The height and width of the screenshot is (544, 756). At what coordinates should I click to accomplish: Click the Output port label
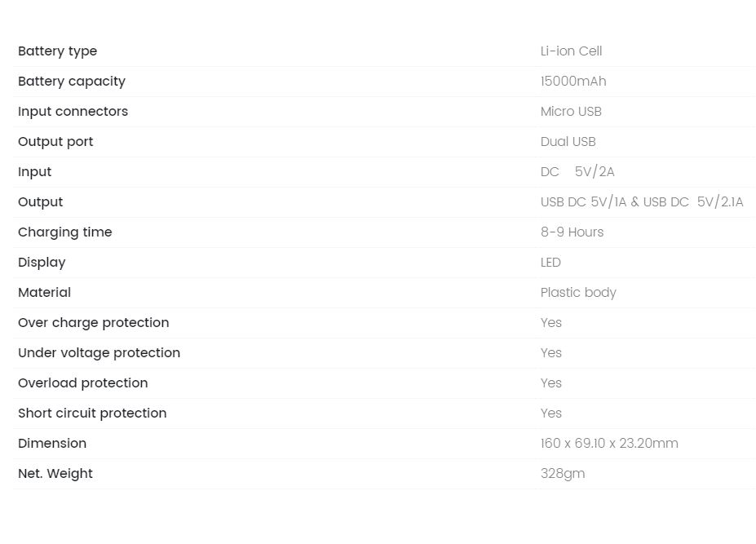click(55, 142)
